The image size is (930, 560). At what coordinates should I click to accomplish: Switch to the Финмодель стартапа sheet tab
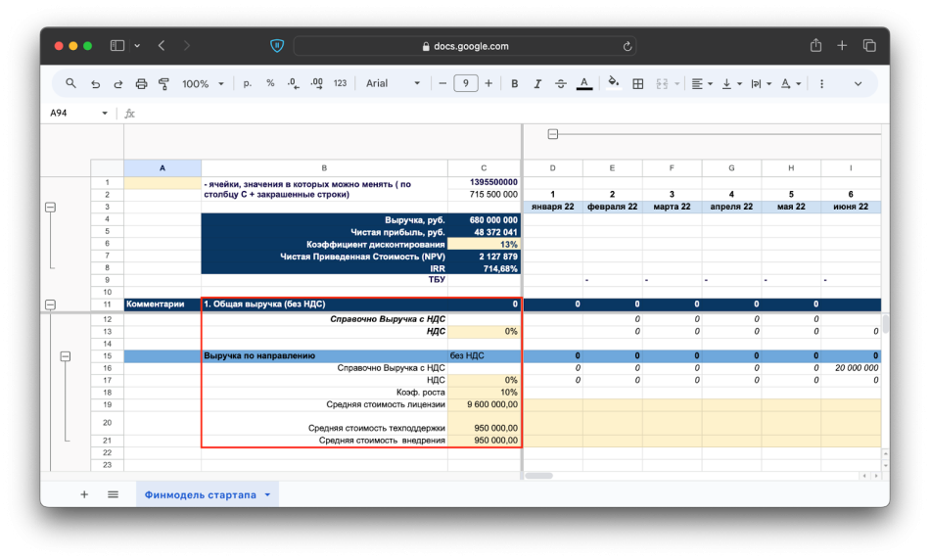pyautogui.click(x=201, y=494)
